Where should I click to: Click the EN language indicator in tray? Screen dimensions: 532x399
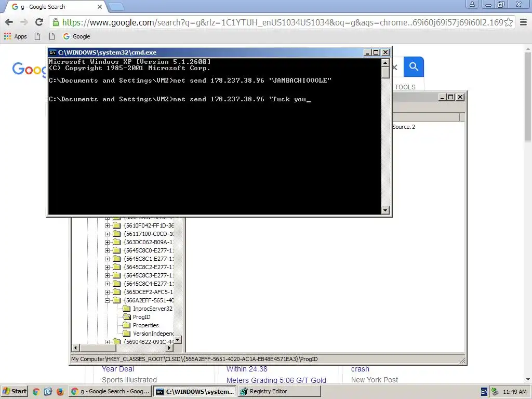click(x=484, y=392)
